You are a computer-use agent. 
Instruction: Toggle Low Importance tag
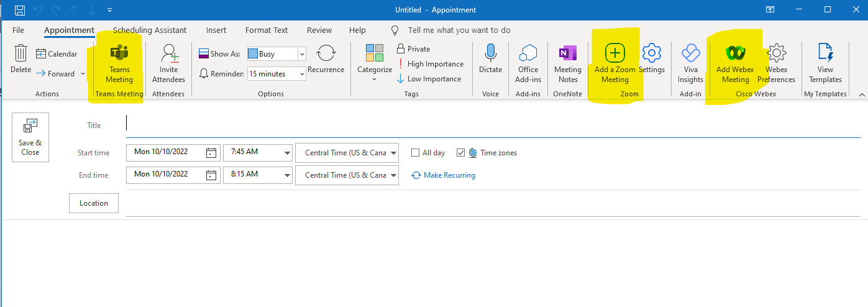[429, 79]
